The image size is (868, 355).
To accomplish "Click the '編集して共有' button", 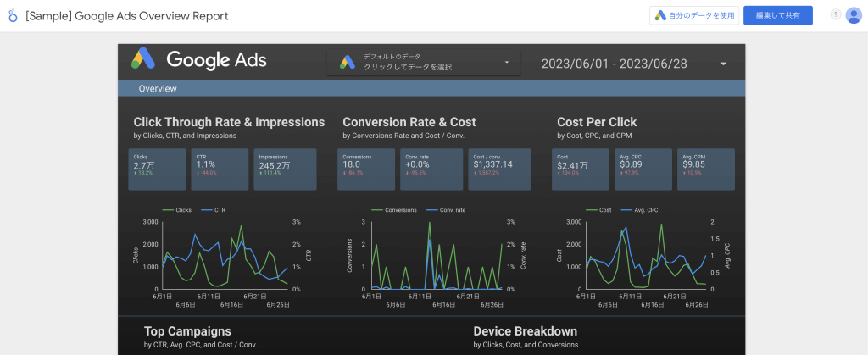I will click(778, 15).
